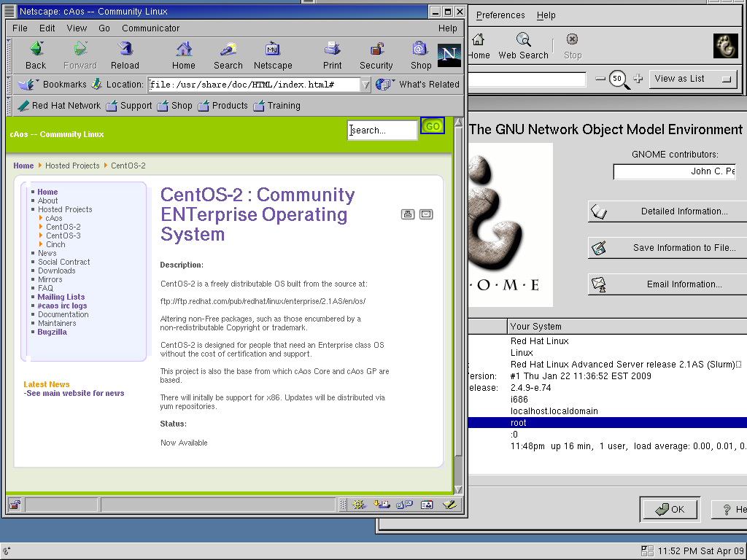
Task: Click the Forward toolbar icon
Action: coord(80,55)
